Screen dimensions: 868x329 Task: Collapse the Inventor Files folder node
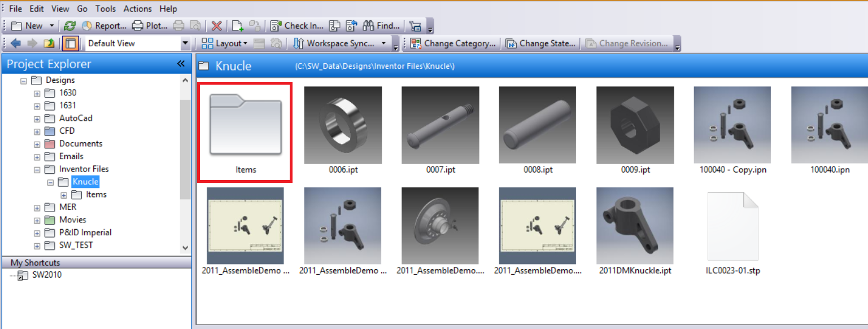point(37,169)
